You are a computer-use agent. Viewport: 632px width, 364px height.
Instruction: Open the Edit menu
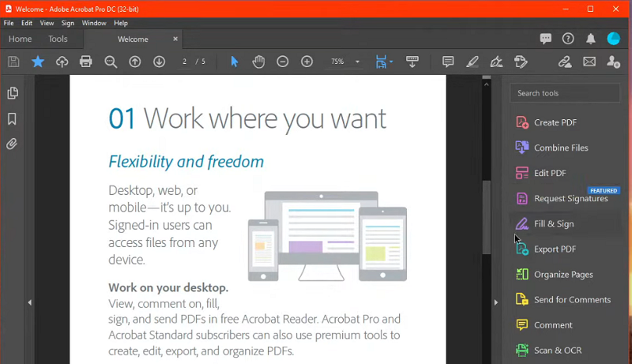[27, 23]
